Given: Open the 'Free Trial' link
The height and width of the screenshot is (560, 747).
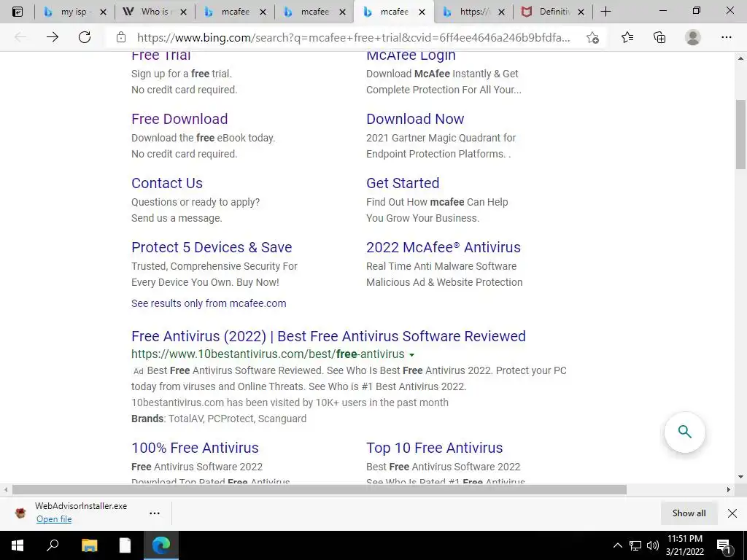Looking at the screenshot, I should pos(161,55).
